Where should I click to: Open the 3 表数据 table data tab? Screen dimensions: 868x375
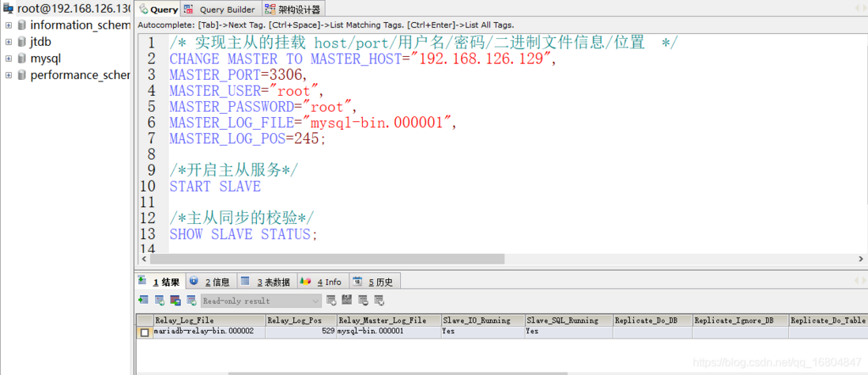[x=267, y=282]
